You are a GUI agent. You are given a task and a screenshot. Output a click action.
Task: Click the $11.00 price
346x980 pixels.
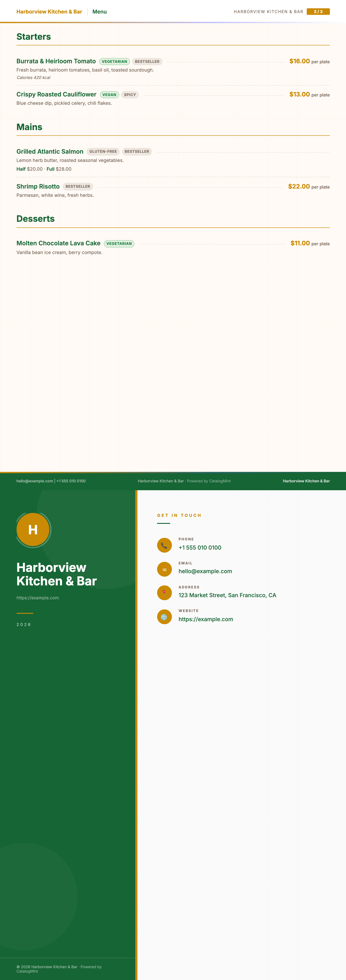pos(300,243)
